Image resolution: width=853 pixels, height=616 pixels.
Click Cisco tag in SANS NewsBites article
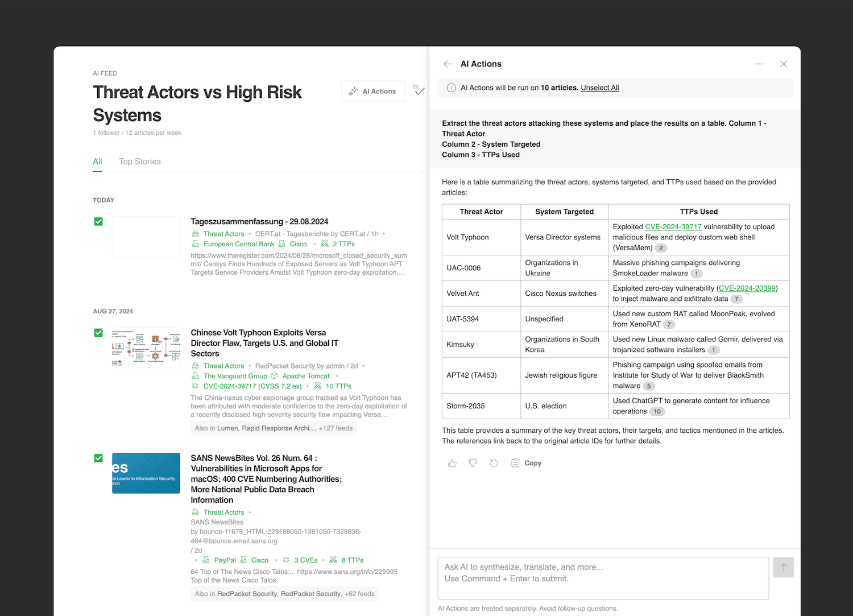click(260, 560)
